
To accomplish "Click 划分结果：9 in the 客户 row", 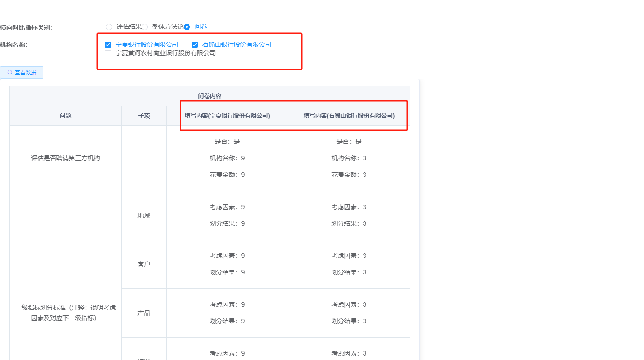I will pos(227,272).
